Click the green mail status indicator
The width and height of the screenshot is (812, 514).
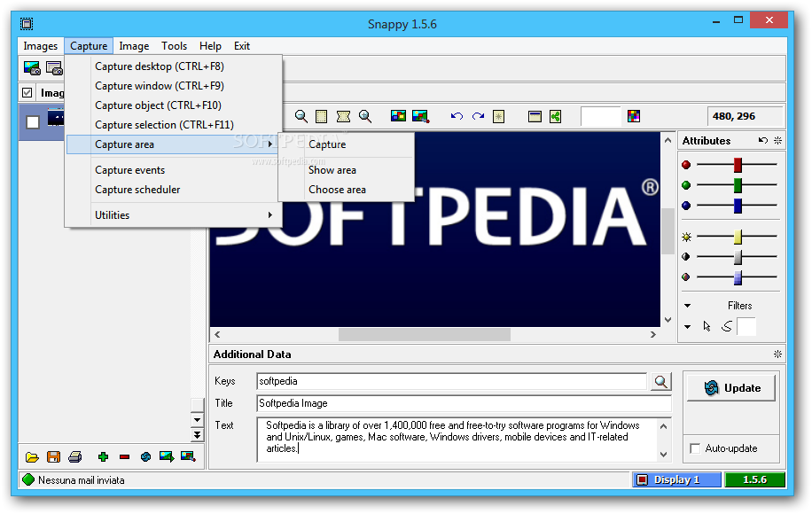point(28,479)
